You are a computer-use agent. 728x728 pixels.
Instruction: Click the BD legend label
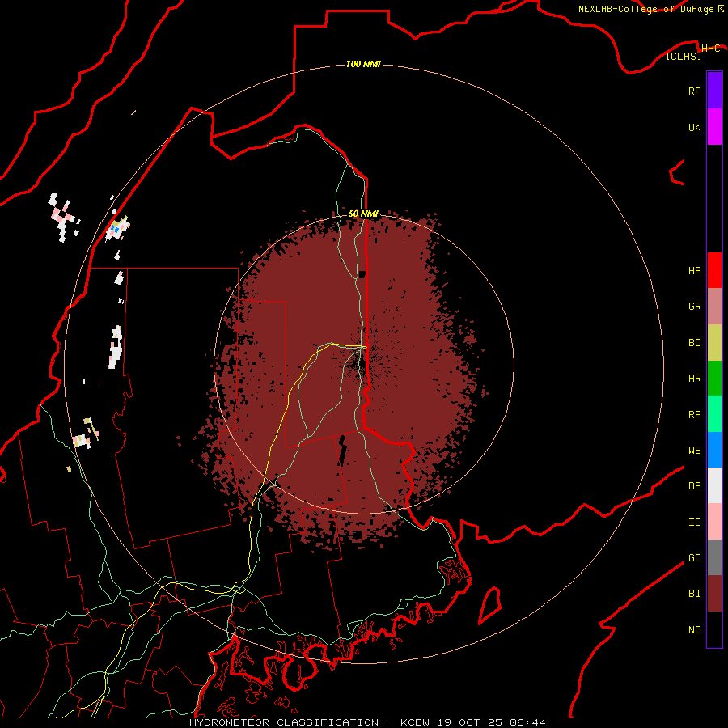pyautogui.click(x=694, y=343)
